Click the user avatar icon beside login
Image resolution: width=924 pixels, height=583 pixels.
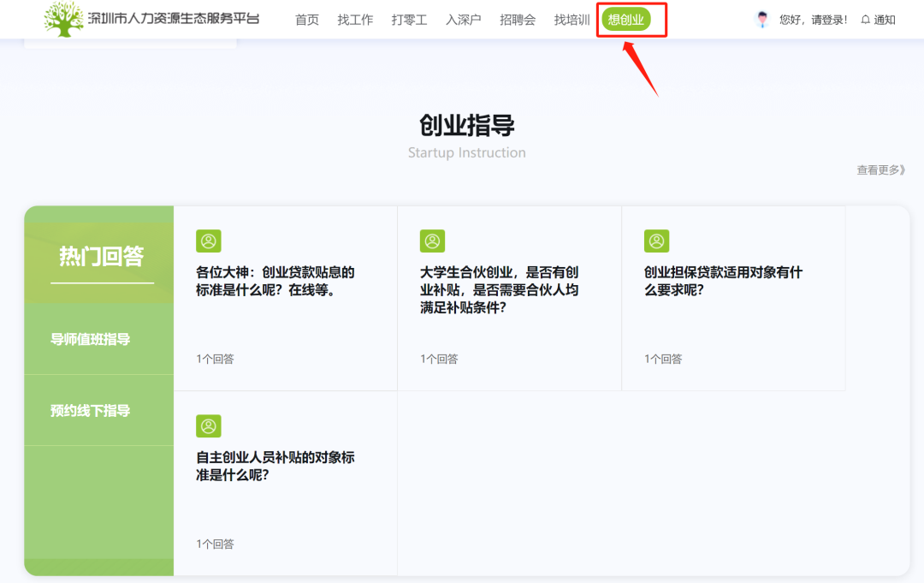coord(762,20)
